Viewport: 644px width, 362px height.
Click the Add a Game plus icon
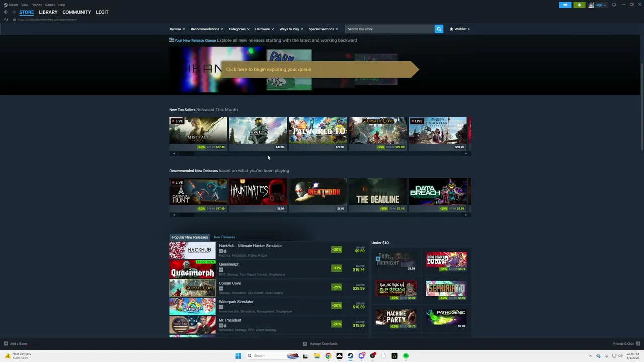tap(6, 344)
